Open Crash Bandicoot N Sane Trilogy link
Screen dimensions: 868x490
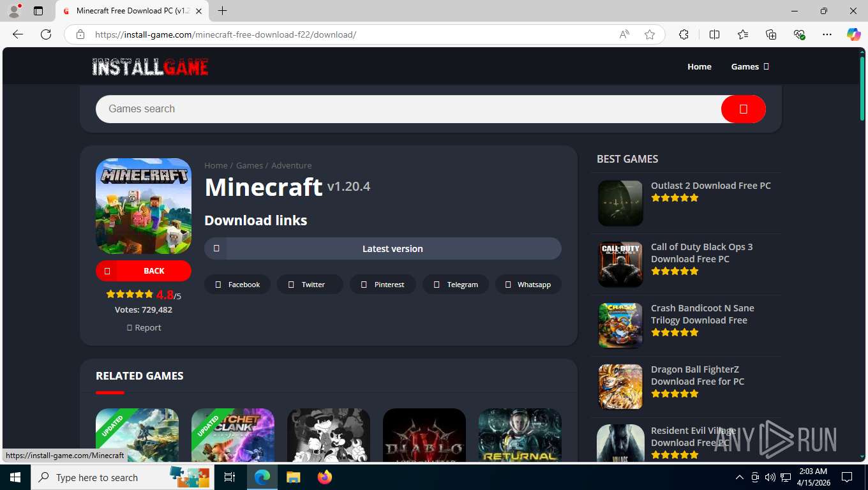click(x=702, y=314)
